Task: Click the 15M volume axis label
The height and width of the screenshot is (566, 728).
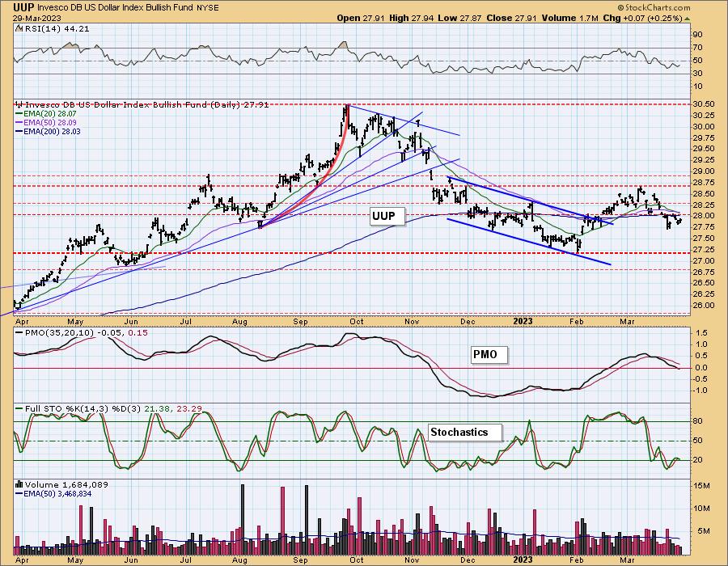Action: point(701,486)
